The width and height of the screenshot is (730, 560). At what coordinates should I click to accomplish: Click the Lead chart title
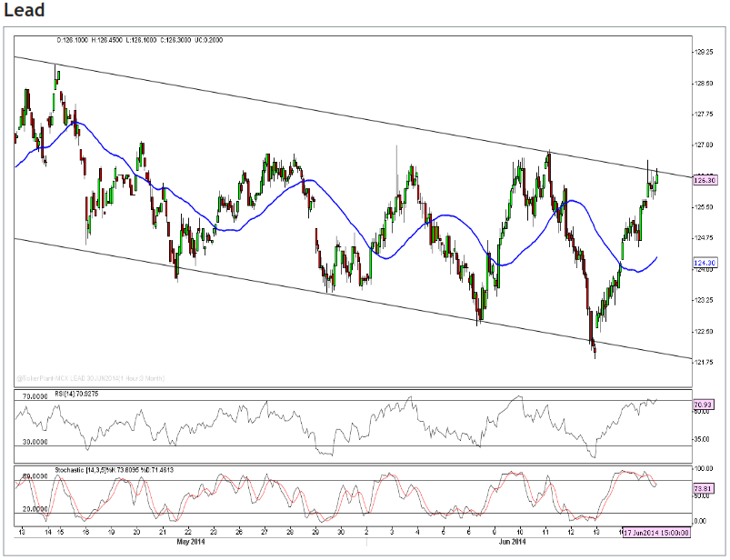[24, 11]
